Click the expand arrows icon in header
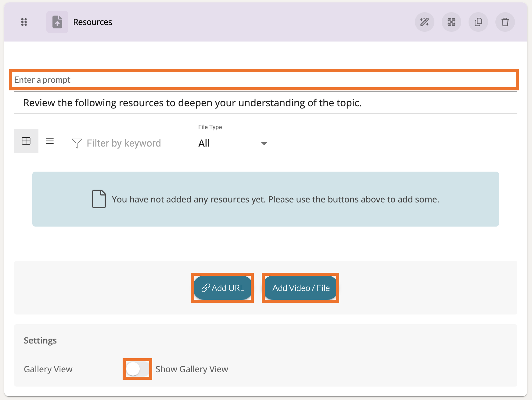This screenshot has width=532, height=400. coord(451,22)
